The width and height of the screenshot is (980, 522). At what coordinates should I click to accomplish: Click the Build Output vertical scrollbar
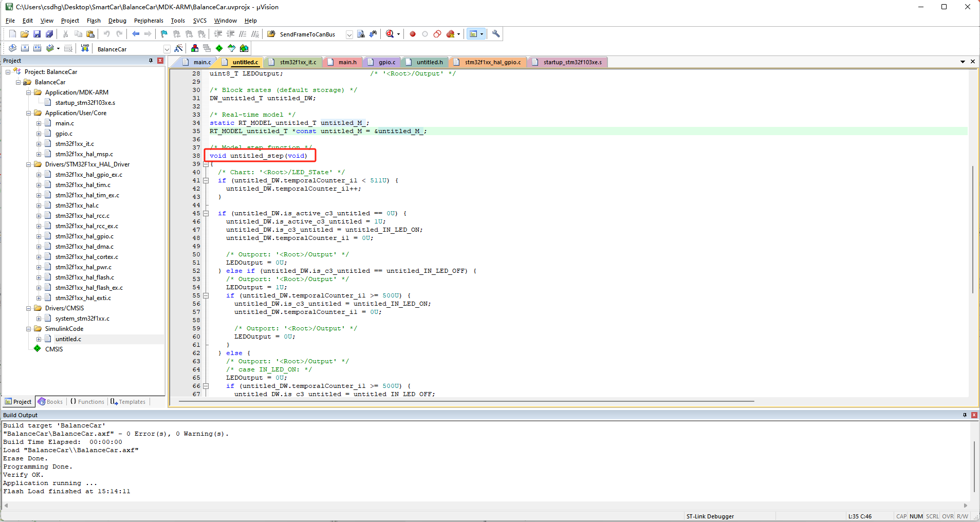click(974, 467)
